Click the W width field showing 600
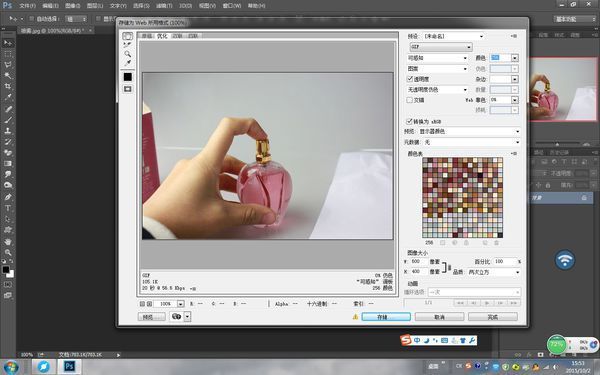The width and height of the screenshot is (600, 375). 419,262
